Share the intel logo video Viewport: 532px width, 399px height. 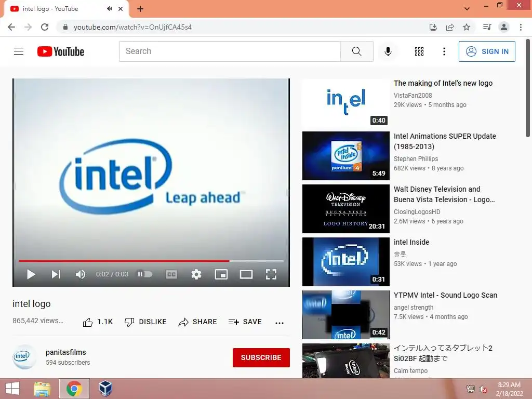197,322
